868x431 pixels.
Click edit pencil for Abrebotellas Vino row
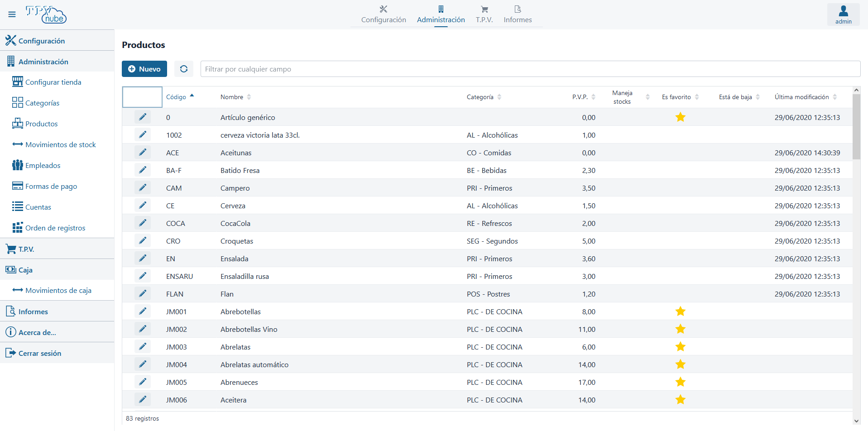pyautogui.click(x=143, y=329)
